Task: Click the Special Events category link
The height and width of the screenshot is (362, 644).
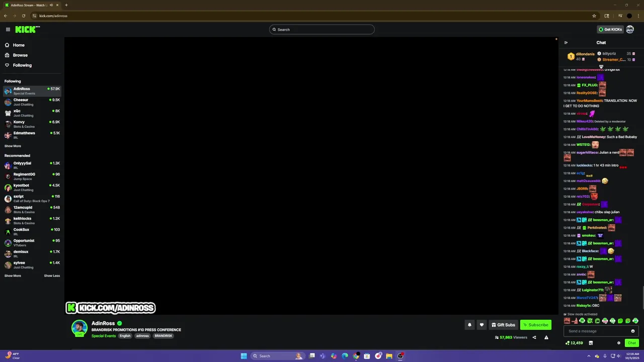Action: (x=104, y=336)
